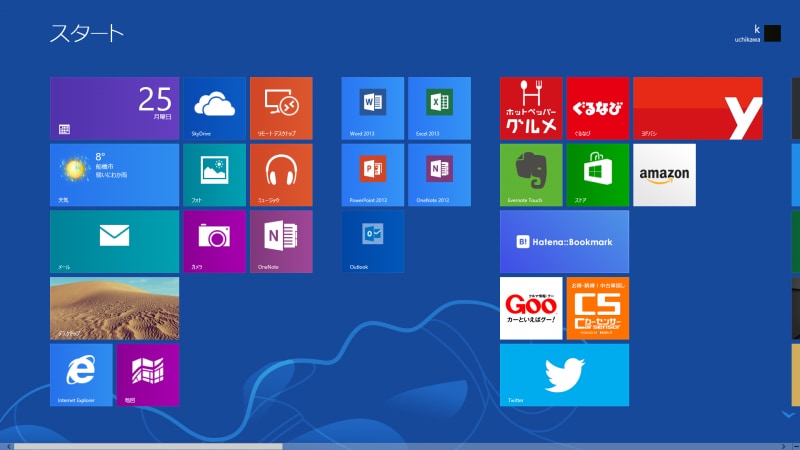The image size is (800, 450).
Task: Open the Outlook tile
Action: [372, 241]
